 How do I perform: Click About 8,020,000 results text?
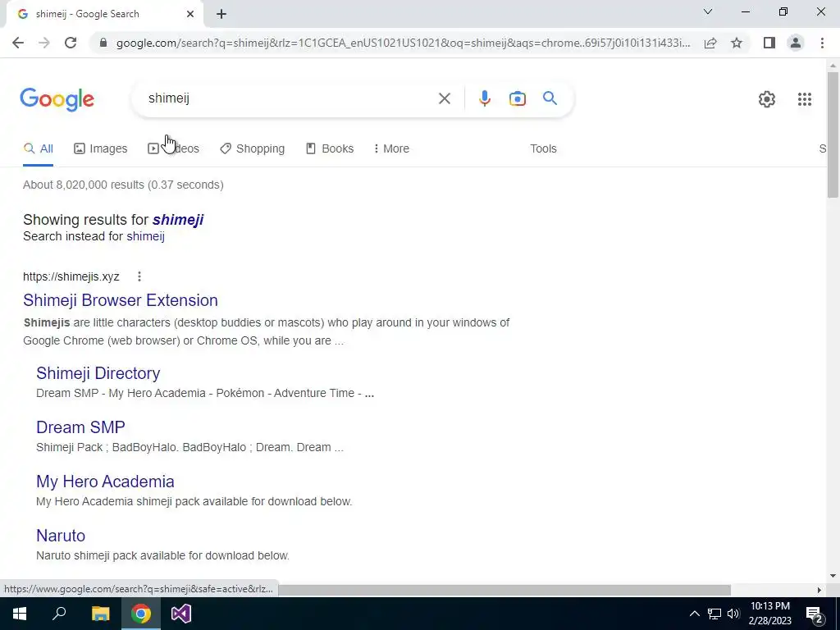(x=123, y=185)
